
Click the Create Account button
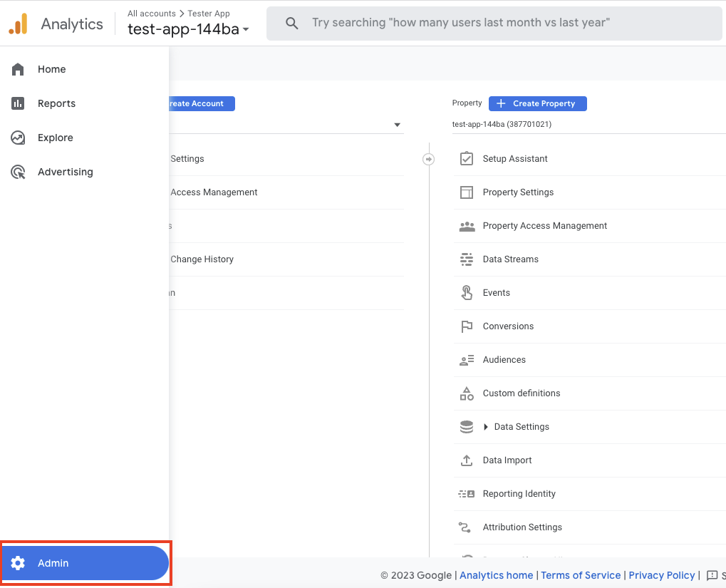click(x=202, y=104)
